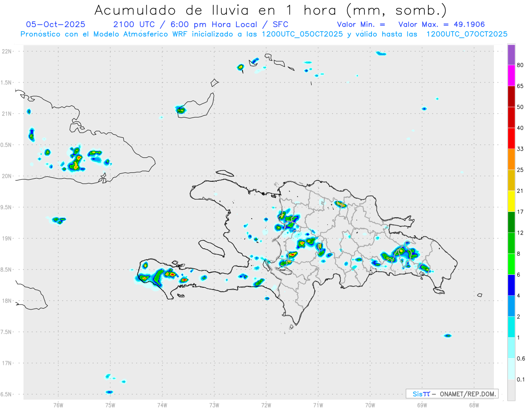Click the dark red legend swatch between 50 and 65

511,96
